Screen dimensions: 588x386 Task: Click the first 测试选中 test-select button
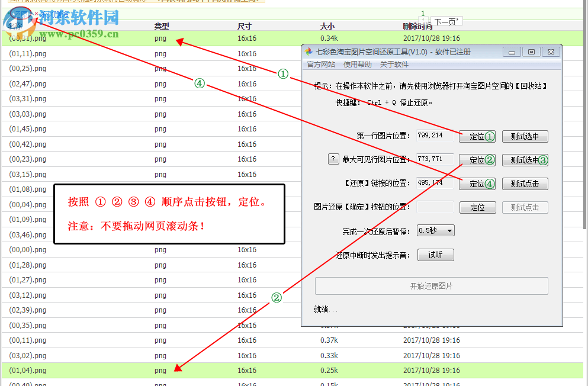click(524, 136)
